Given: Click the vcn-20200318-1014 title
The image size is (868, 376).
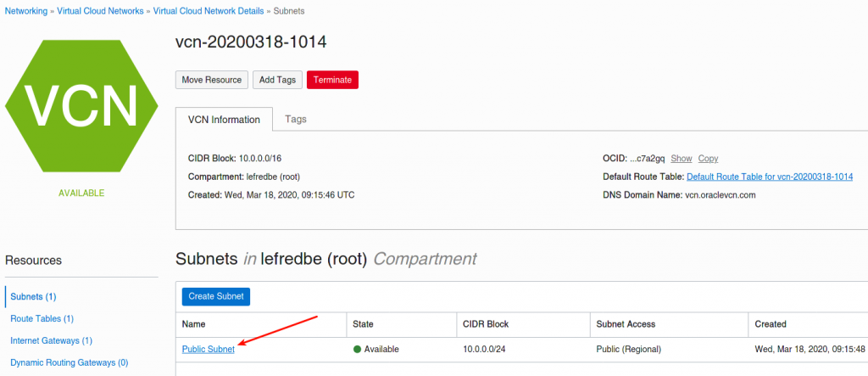Looking at the screenshot, I should pyautogui.click(x=251, y=42).
